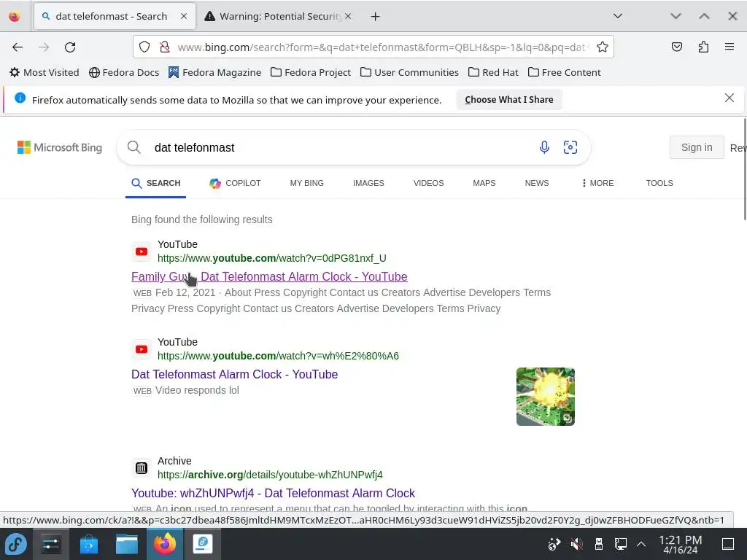Switch to the Images results tab
The image size is (747, 560).
click(368, 183)
